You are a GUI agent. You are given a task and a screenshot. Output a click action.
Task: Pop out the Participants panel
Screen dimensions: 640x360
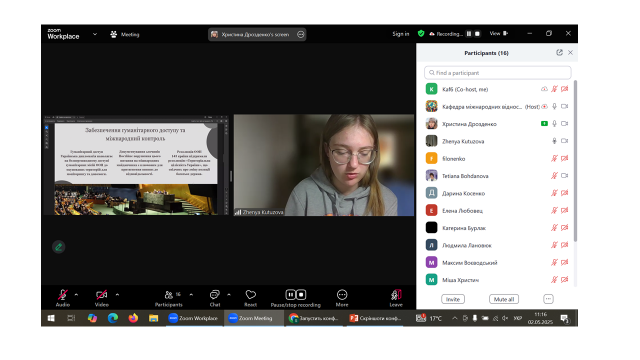pos(559,53)
